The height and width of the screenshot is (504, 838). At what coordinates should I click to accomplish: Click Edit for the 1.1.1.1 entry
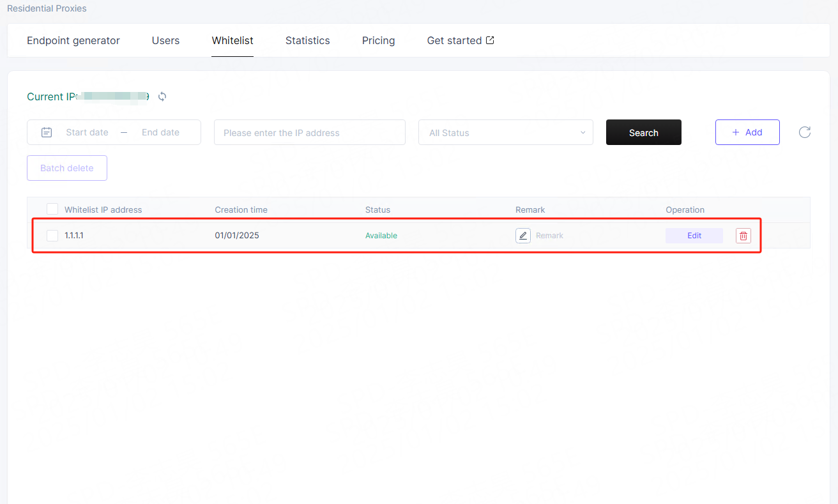tap(694, 236)
